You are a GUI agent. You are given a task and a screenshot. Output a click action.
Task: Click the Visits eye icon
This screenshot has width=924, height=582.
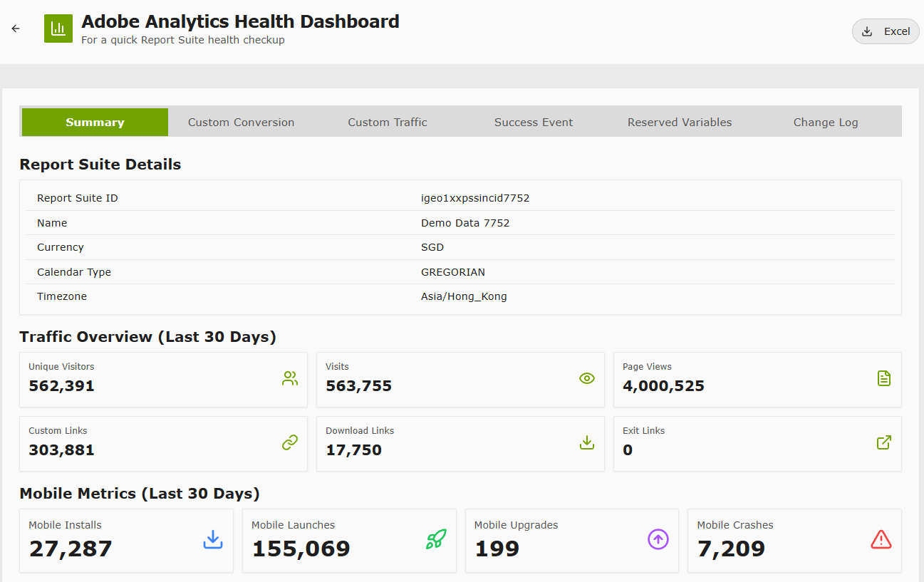[x=586, y=378]
